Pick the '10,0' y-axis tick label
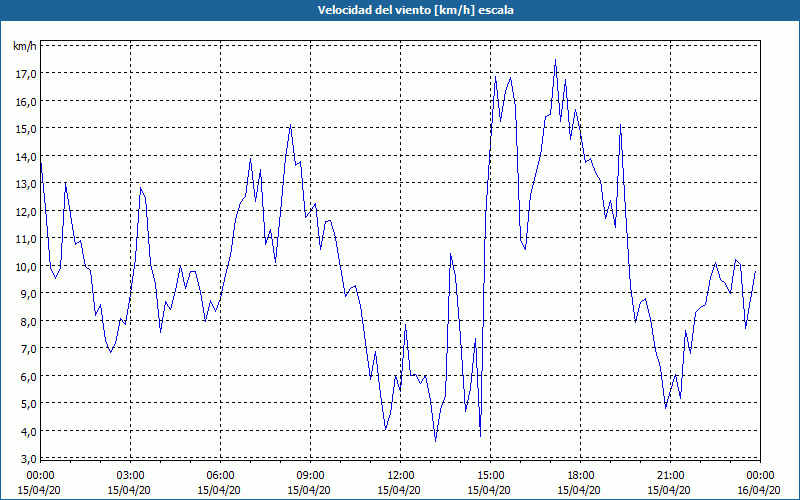The width and height of the screenshot is (800, 500). 26,266
